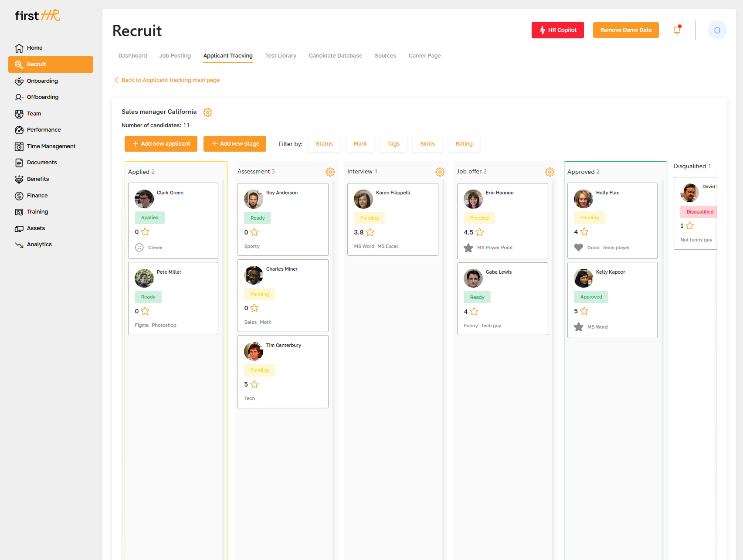Open the Career Page tab
The width and height of the screenshot is (743, 560).
[x=425, y=56]
